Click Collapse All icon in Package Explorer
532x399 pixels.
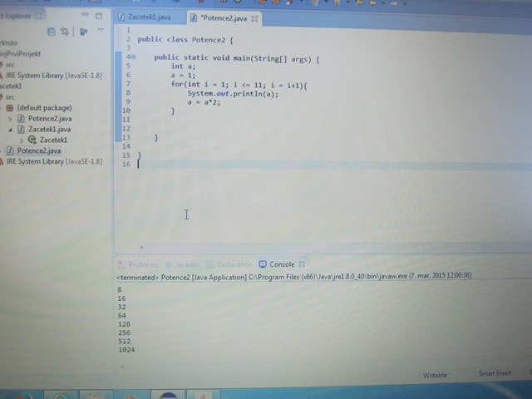pyautogui.click(x=52, y=32)
